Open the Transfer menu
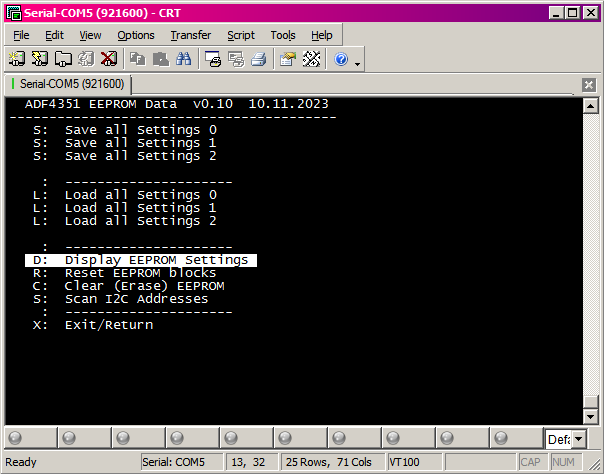This screenshot has width=604, height=474. click(191, 35)
